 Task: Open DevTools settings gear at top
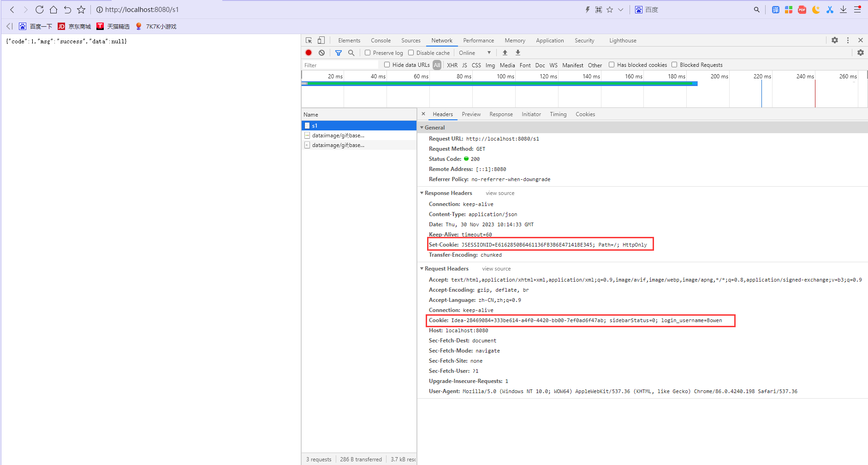pos(835,41)
